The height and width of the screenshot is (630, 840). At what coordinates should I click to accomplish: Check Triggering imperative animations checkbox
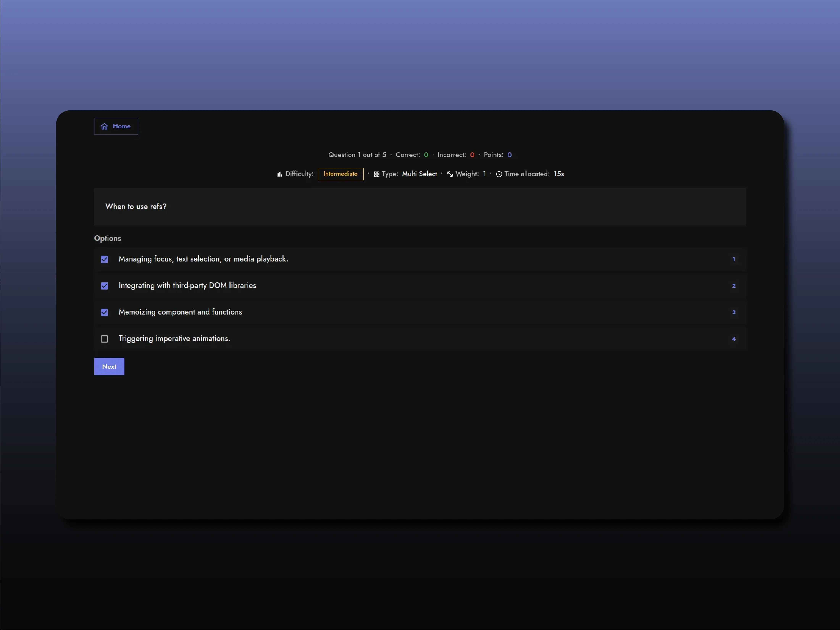point(104,339)
